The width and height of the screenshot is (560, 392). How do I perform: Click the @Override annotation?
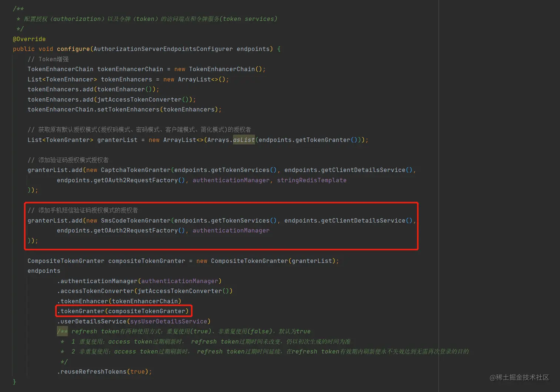click(29, 39)
